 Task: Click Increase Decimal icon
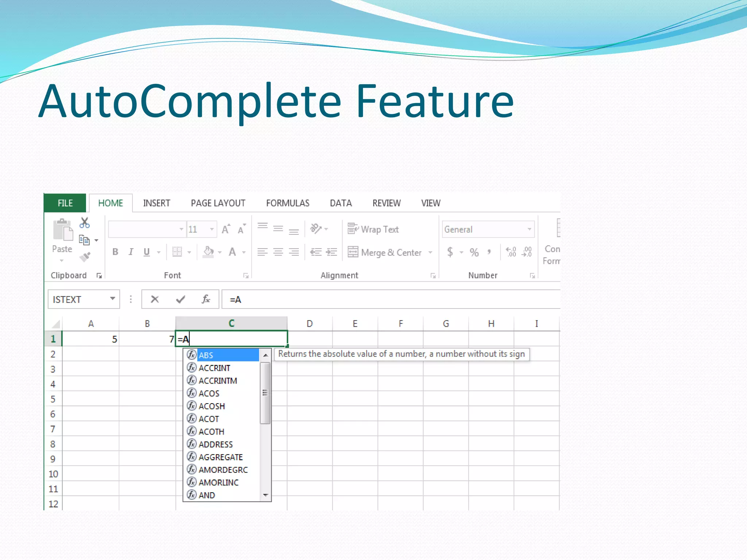[x=511, y=252]
